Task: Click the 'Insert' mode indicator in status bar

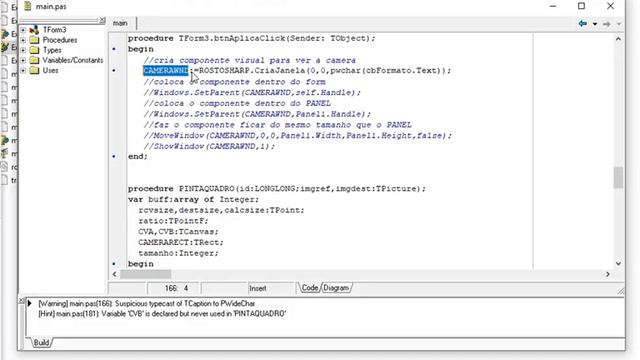Action: [258, 288]
